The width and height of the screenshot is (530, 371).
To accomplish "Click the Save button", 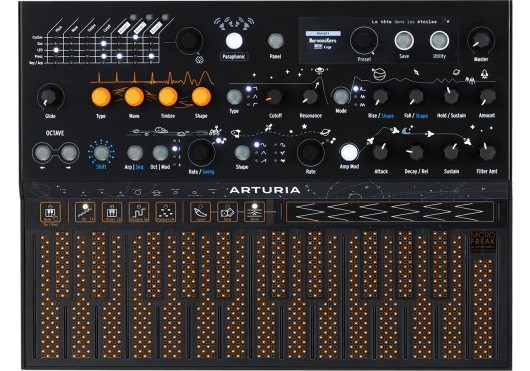I will point(404,40).
